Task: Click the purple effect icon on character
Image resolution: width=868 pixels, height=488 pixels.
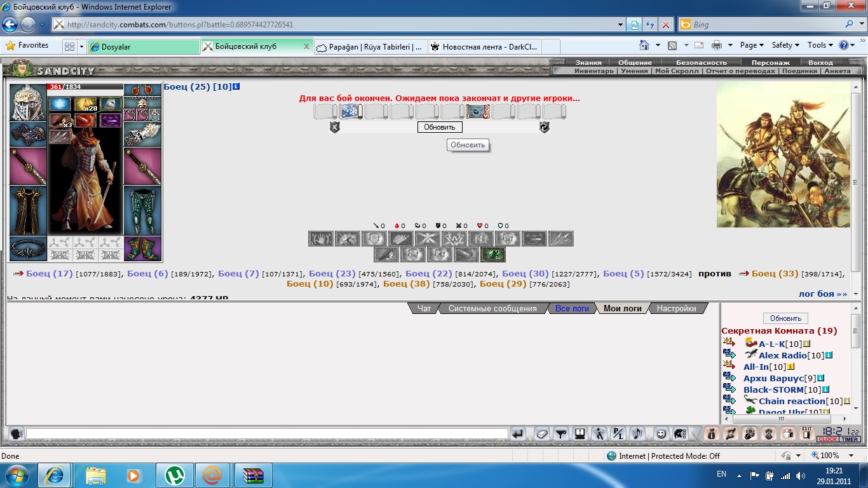Action: pos(111,120)
